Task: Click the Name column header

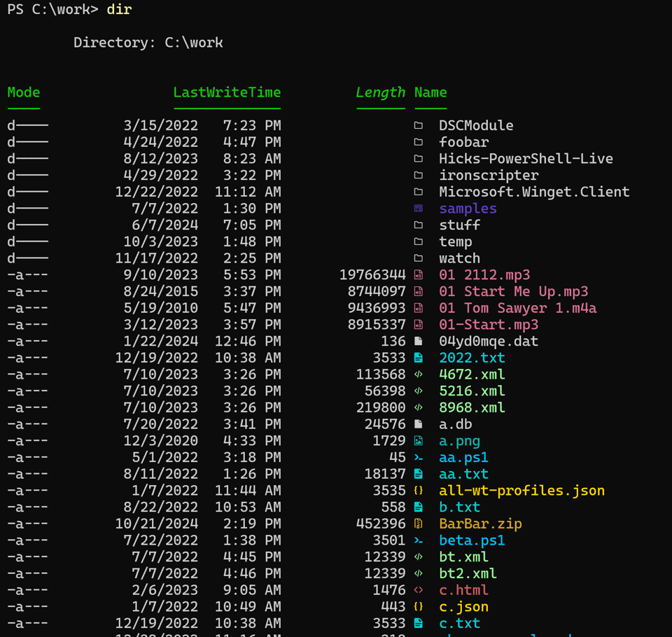Action: (430, 92)
